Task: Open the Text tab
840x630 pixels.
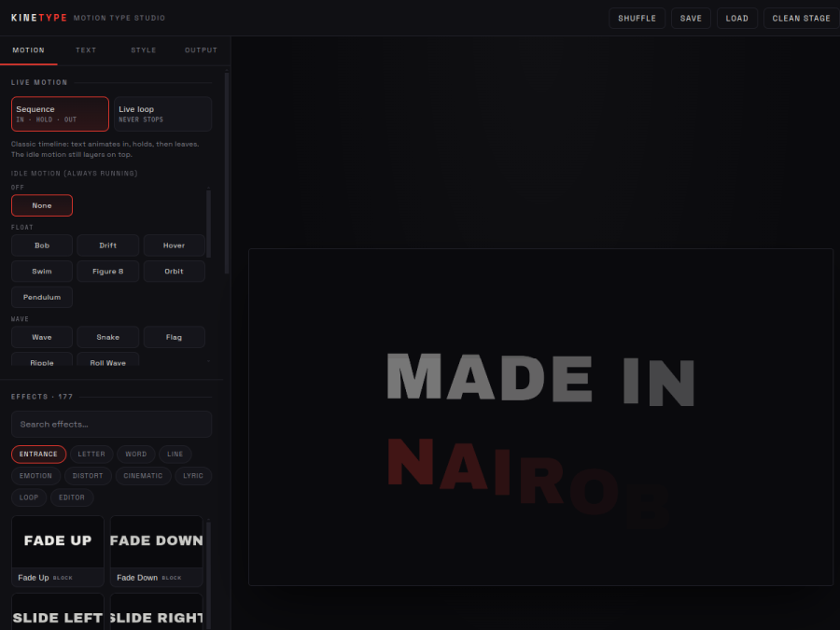Action: (x=86, y=50)
